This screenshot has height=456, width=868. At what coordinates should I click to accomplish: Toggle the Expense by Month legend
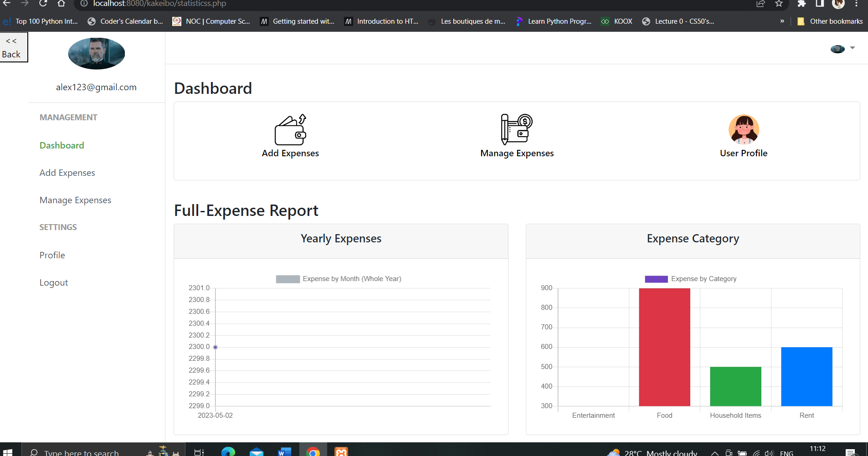(x=339, y=278)
